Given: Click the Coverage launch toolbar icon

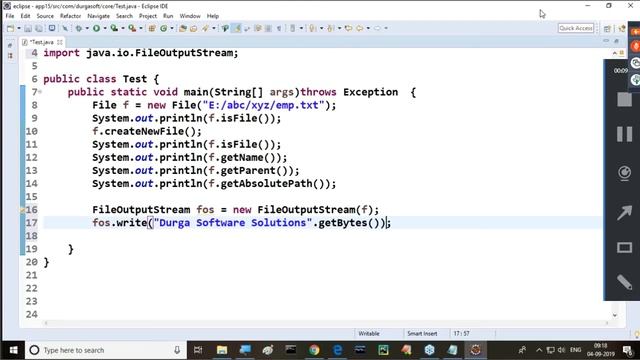Looking at the screenshot, I should coord(114,28).
